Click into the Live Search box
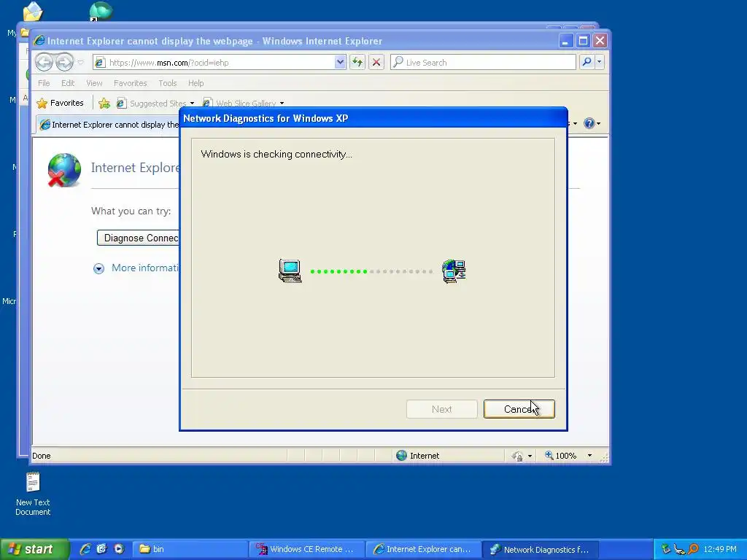Viewport: 747px width, 560px height. tap(483, 63)
